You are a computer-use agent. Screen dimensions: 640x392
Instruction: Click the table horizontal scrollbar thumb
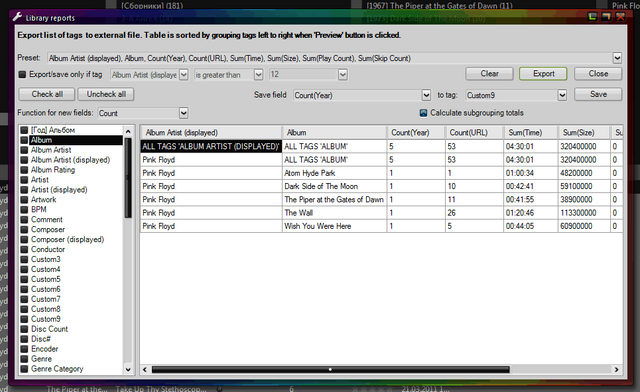pos(331,370)
